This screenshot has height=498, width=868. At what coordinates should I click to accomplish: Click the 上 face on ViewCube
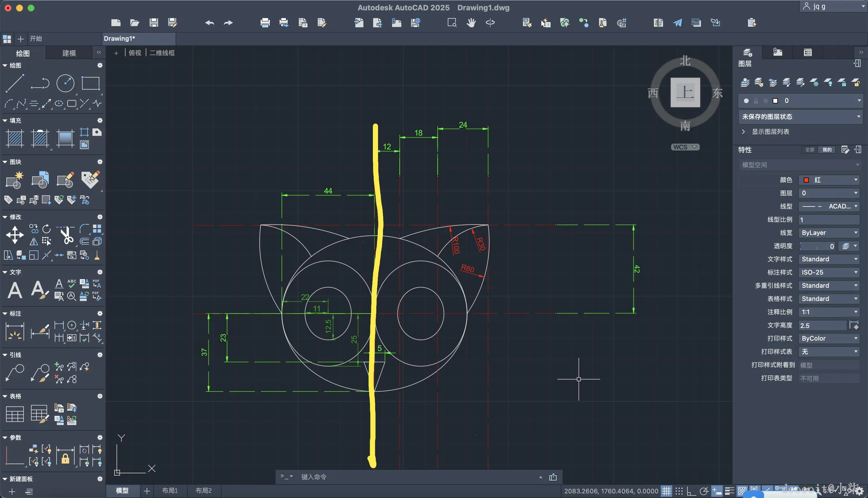click(x=685, y=92)
